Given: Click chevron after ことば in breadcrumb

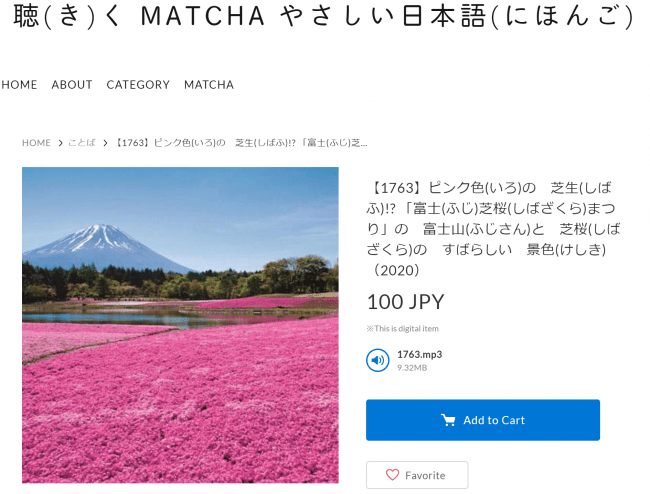Looking at the screenshot, I should click(105, 143).
